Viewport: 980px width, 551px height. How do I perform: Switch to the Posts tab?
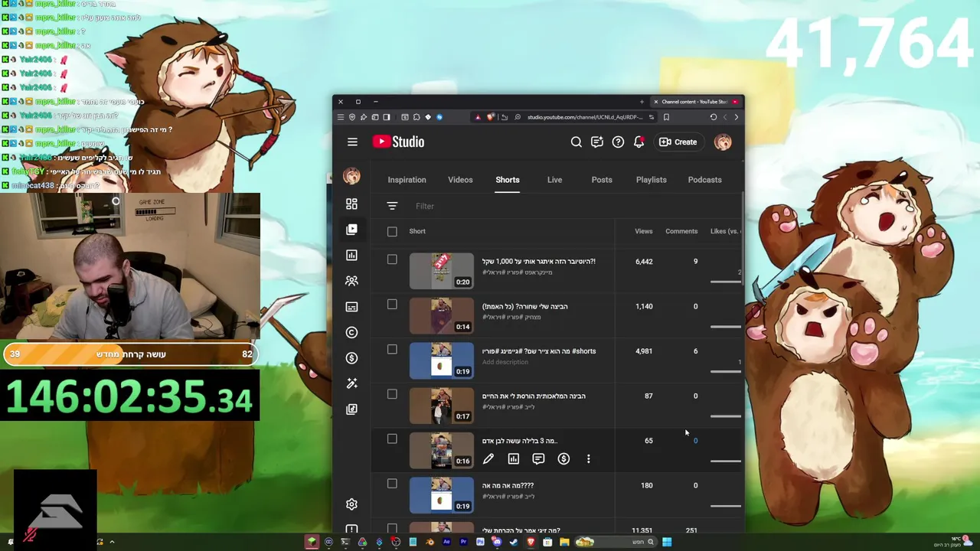(x=602, y=180)
